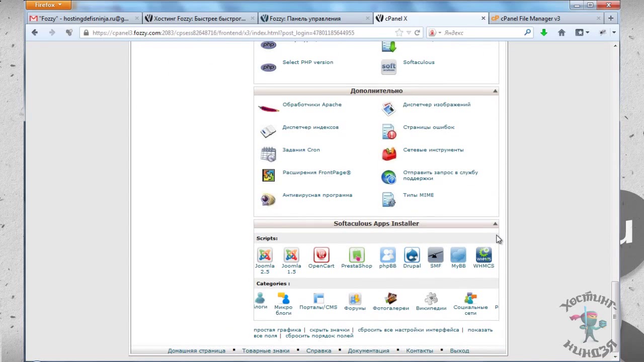Switch to cPanel File Manager v3 tab
Image resolution: width=644 pixels, height=362 pixels.
pyautogui.click(x=546, y=19)
